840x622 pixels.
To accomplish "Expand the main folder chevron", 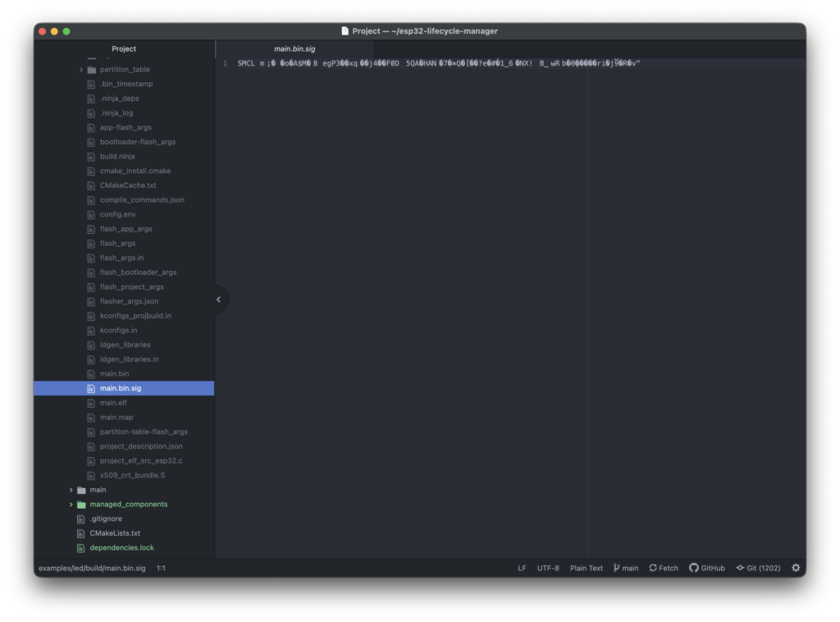I will click(x=71, y=490).
